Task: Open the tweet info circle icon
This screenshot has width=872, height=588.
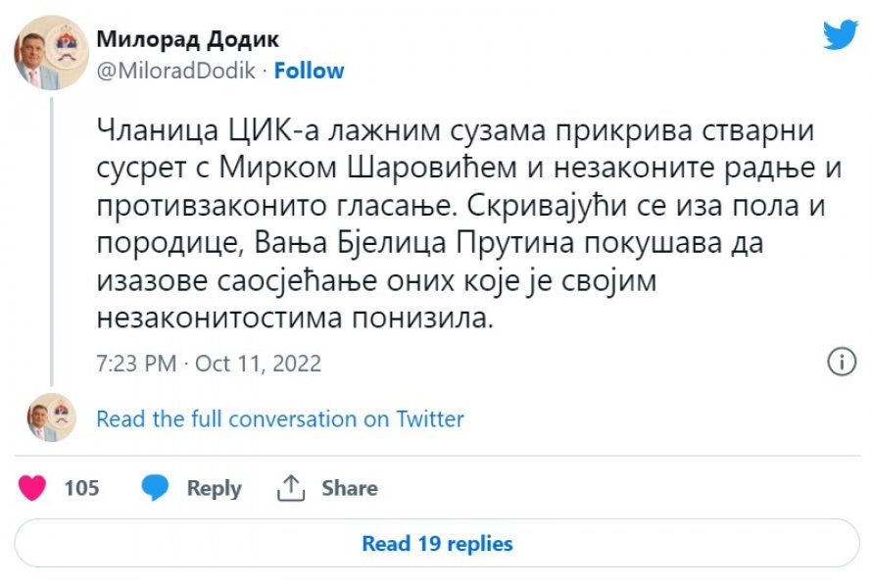Action: click(842, 363)
